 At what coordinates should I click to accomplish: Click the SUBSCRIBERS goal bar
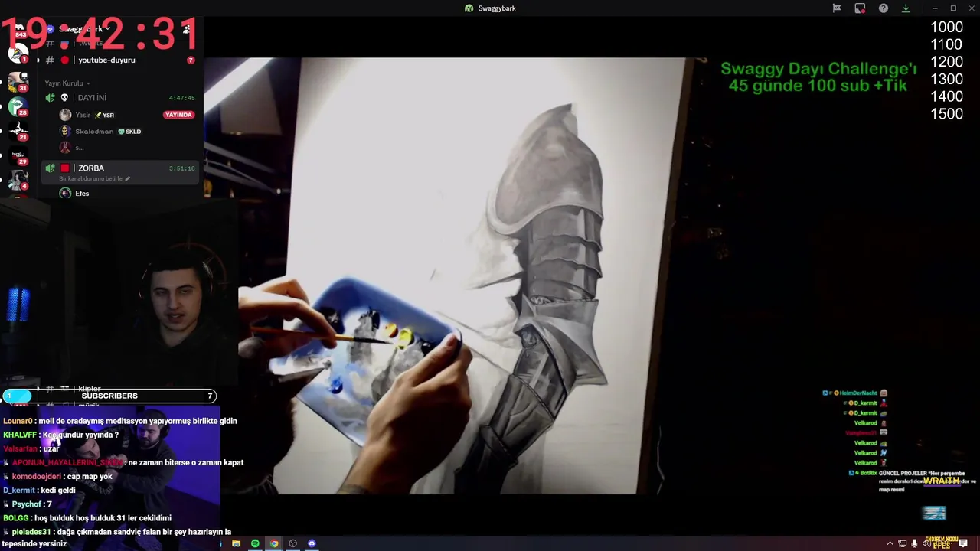click(109, 396)
